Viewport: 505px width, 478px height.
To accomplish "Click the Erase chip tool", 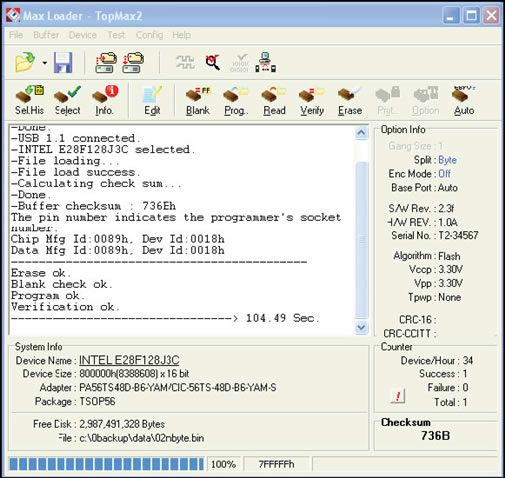I will (x=350, y=100).
